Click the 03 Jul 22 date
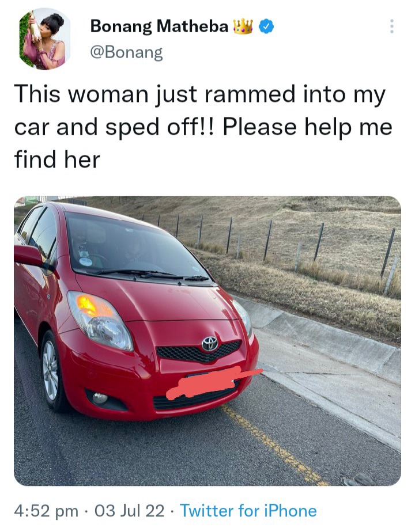The width and height of the screenshot is (415, 532). point(129,511)
